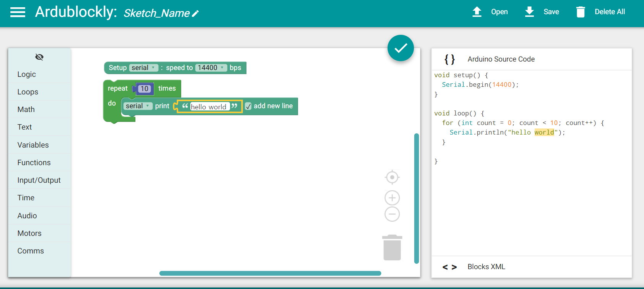
Task: Select the Arduino Source Code panel header
Action: tap(532, 59)
